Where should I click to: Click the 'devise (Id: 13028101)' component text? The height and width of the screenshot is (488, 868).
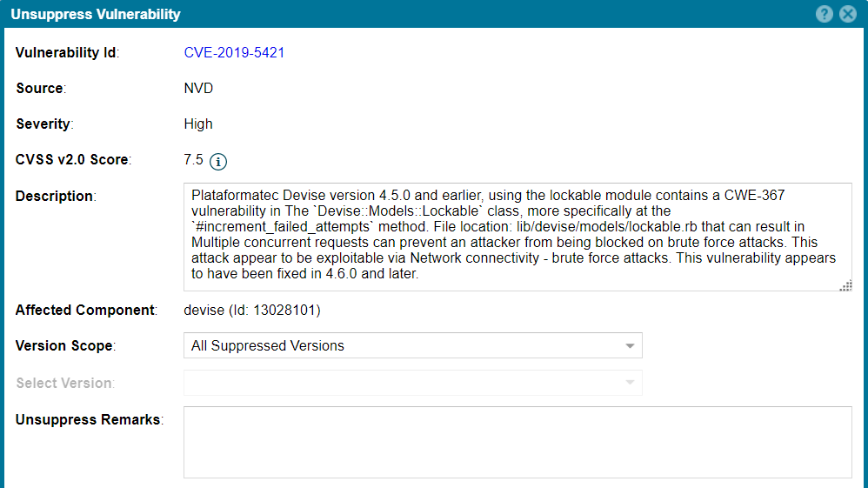(252, 311)
